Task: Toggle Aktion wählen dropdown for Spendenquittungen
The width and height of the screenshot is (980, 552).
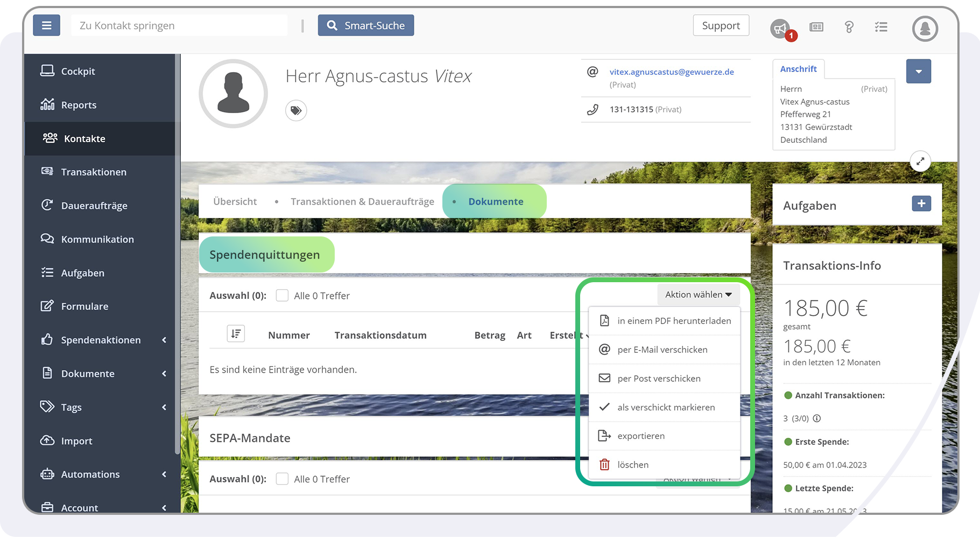Action: pos(699,295)
